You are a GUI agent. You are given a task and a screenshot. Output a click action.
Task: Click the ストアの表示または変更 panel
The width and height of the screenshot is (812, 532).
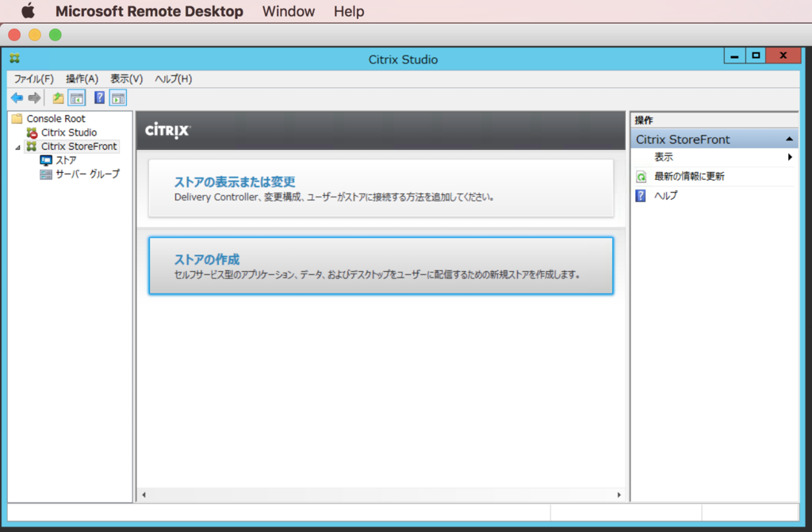[381, 188]
